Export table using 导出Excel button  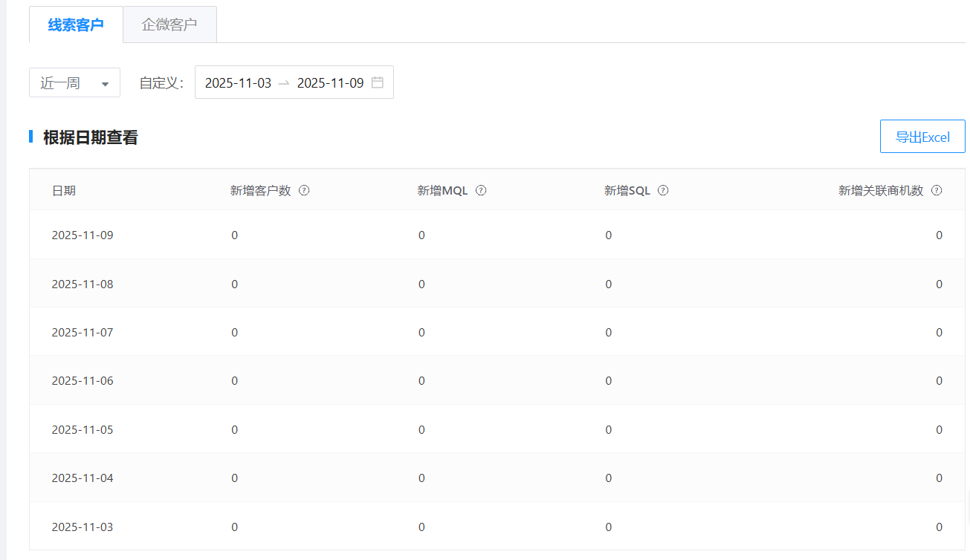pyautogui.click(x=922, y=137)
